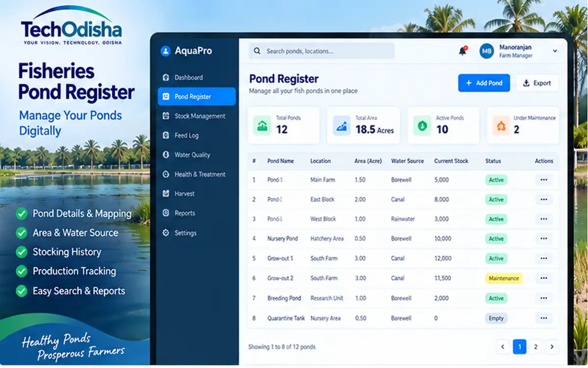The image size is (588, 368).
Task: Open actions menu for Grow-out 2 row
Action: [x=544, y=278]
